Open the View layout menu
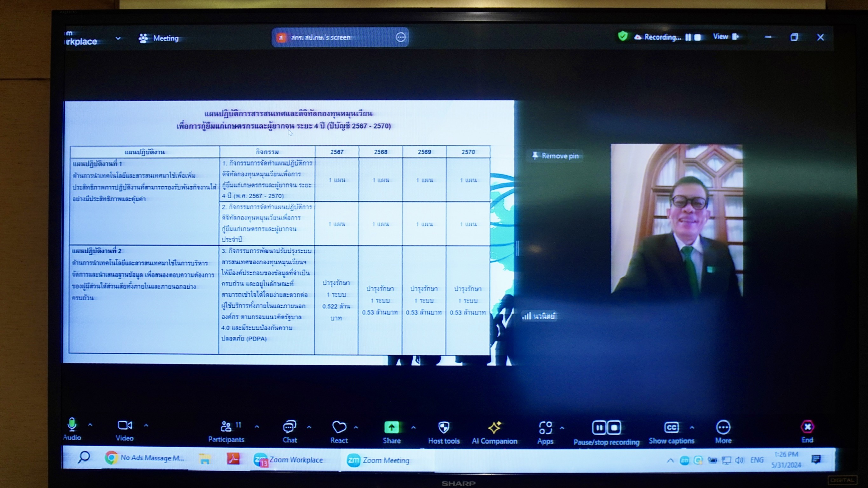The image size is (868, 488). coord(726,36)
